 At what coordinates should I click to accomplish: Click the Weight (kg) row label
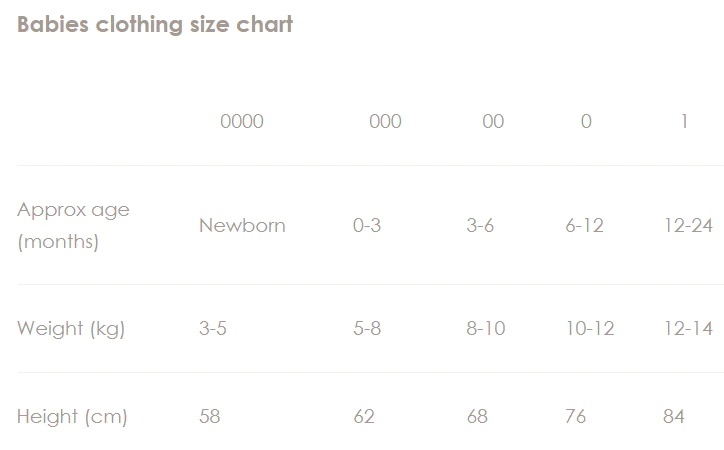(x=71, y=329)
